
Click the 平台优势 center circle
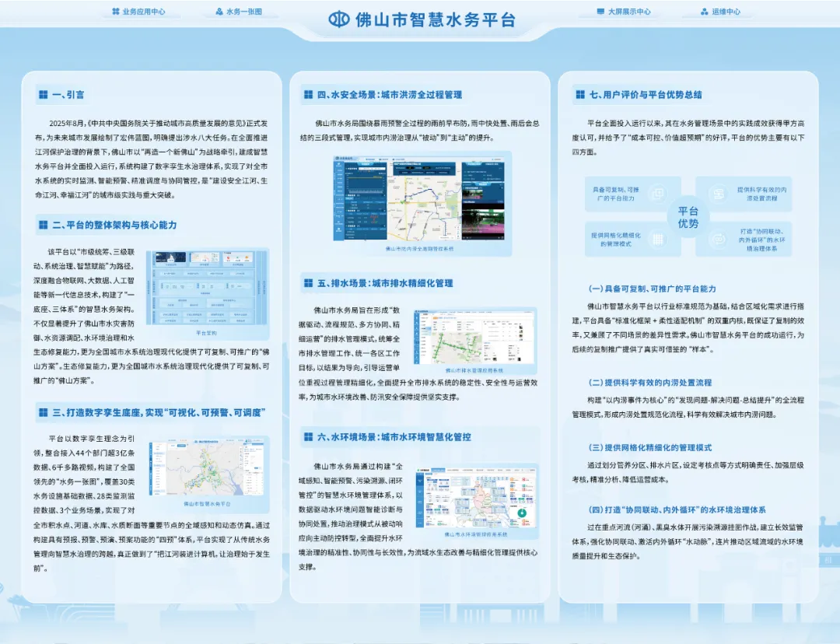(688, 217)
